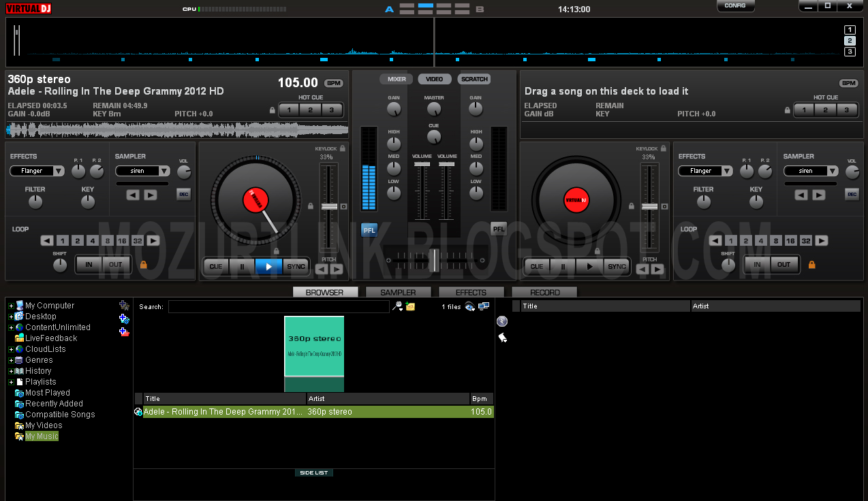Select the Most Played folder
The image size is (868, 501).
pos(48,393)
